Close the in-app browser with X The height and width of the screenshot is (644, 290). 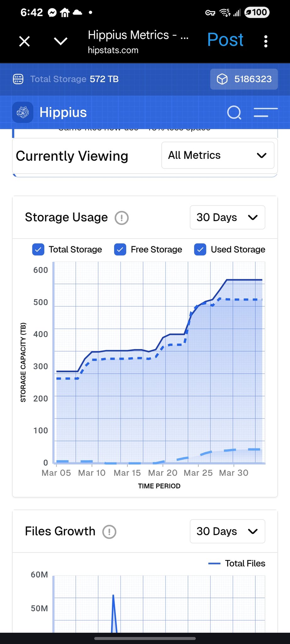(24, 41)
